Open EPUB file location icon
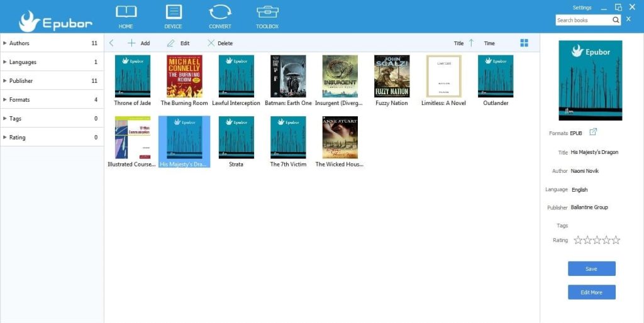The image size is (644, 323). 593,132
